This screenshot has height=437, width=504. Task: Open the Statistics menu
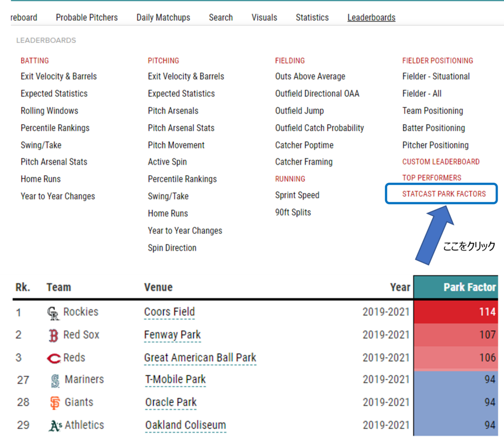pos(312,17)
